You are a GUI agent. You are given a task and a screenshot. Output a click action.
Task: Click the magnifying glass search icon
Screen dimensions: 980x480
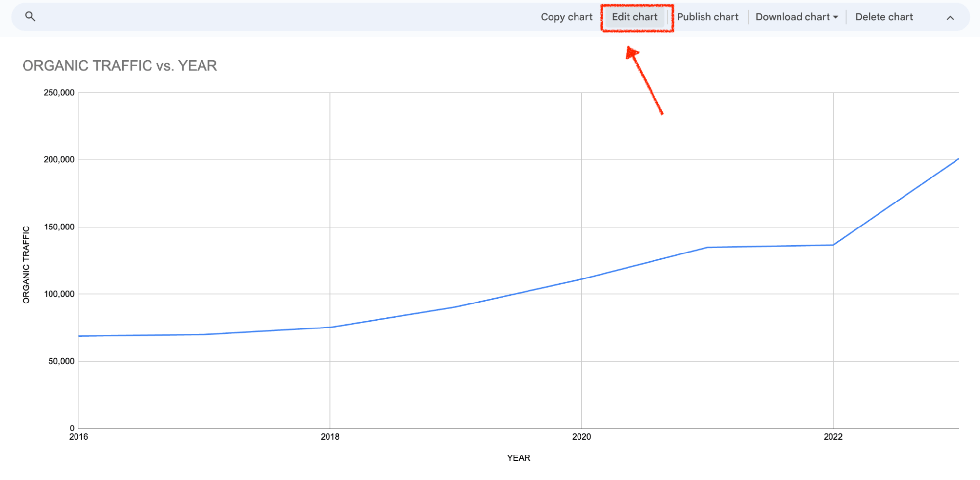pyautogui.click(x=30, y=16)
